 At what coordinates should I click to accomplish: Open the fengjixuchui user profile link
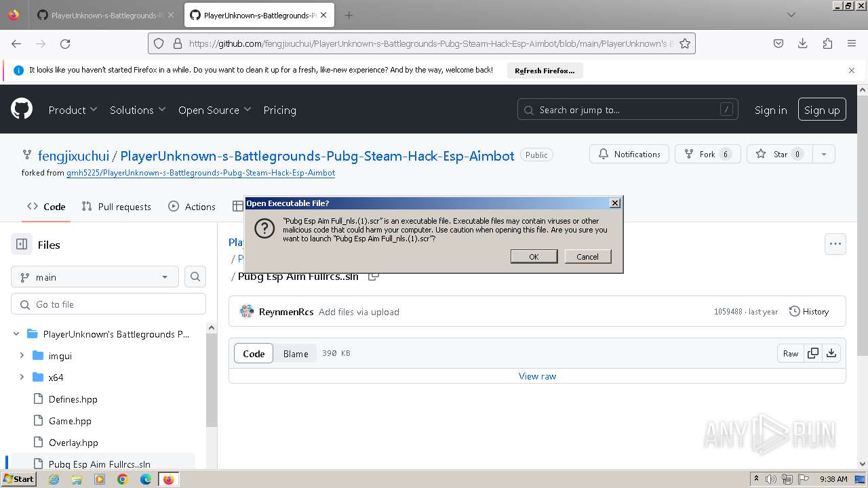[73, 156]
